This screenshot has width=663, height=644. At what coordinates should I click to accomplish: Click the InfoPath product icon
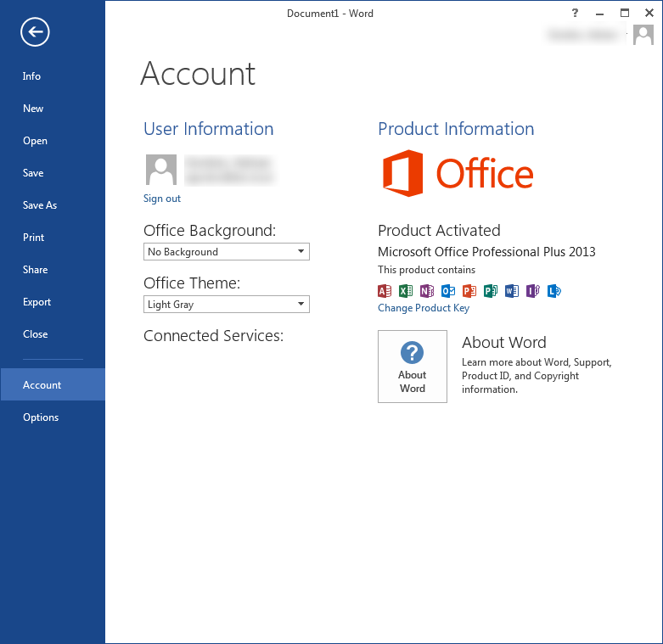[x=533, y=291]
